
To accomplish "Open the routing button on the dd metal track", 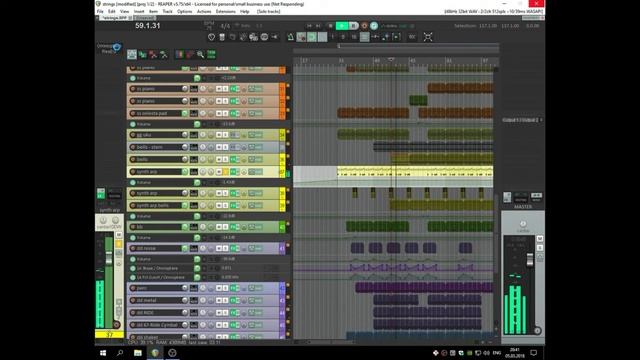I will pos(194,300).
